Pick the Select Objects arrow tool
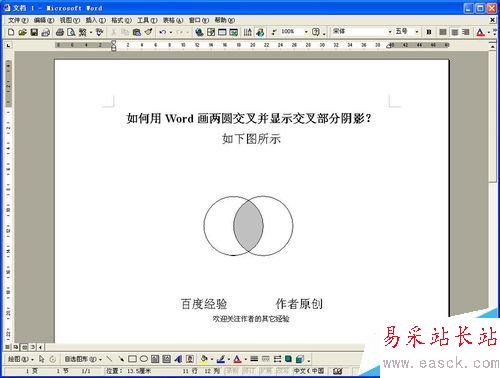500x378 pixels. 42,359
